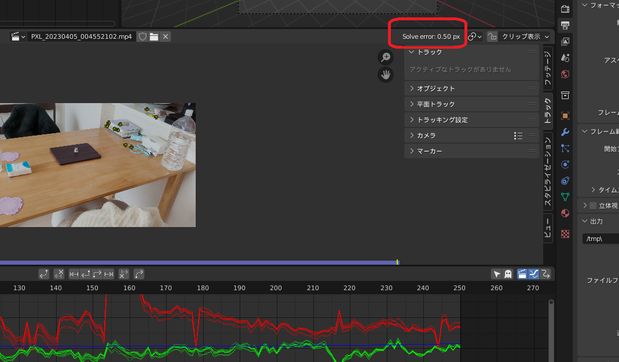Viewport: 619px width, 362px height.
Task: Switch to the フッテージ sidebar tab
Action: click(x=548, y=69)
